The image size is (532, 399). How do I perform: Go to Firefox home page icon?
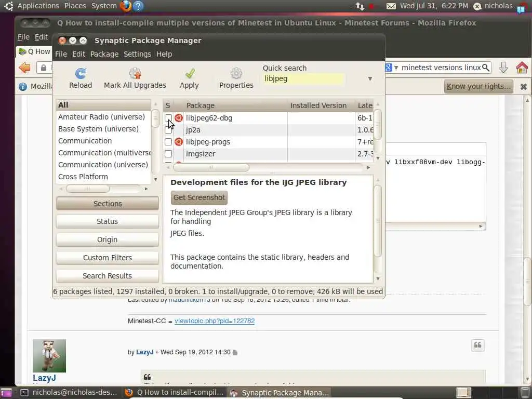point(522,68)
